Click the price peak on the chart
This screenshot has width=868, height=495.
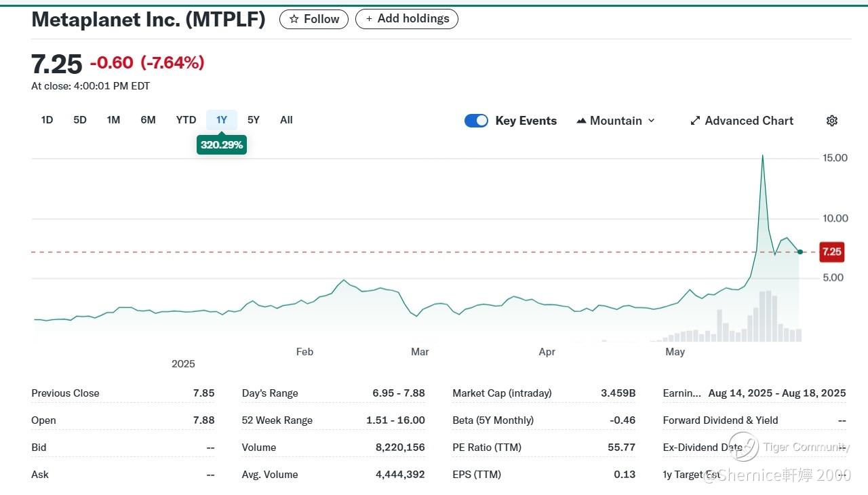point(763,156)
